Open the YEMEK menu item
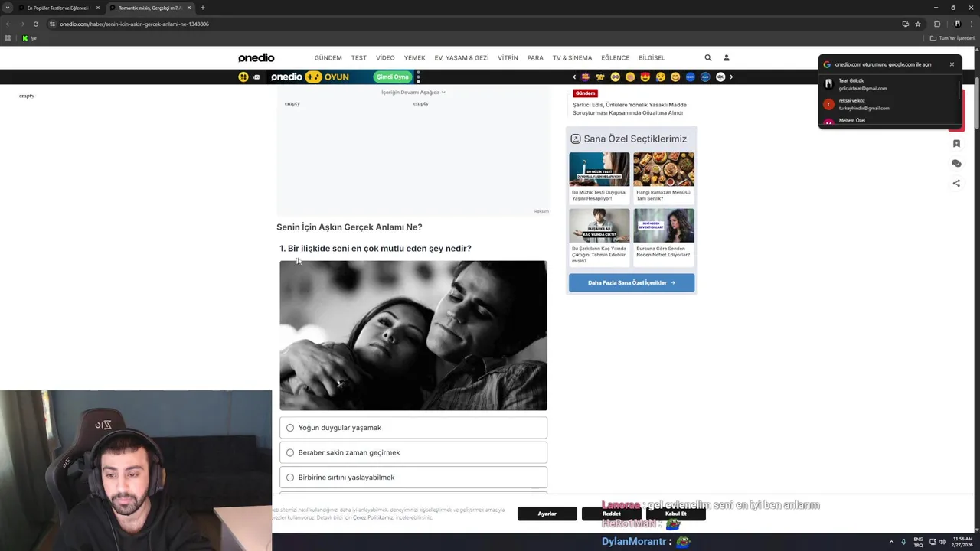The width and height of the screenshot is (980, 551). tap(414, 58)
